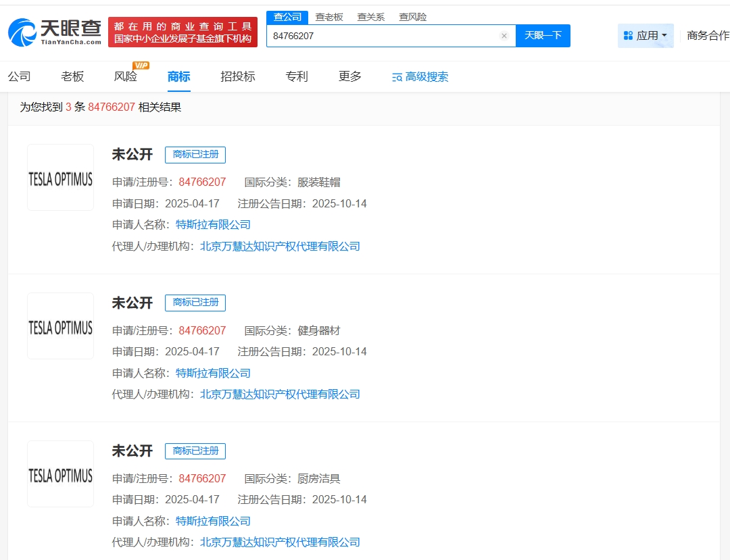Image resolution: width=730 pixels, height=560 pixels.
Task: Click the red 84766207 registration number link
Action: [x=200, y=182]
